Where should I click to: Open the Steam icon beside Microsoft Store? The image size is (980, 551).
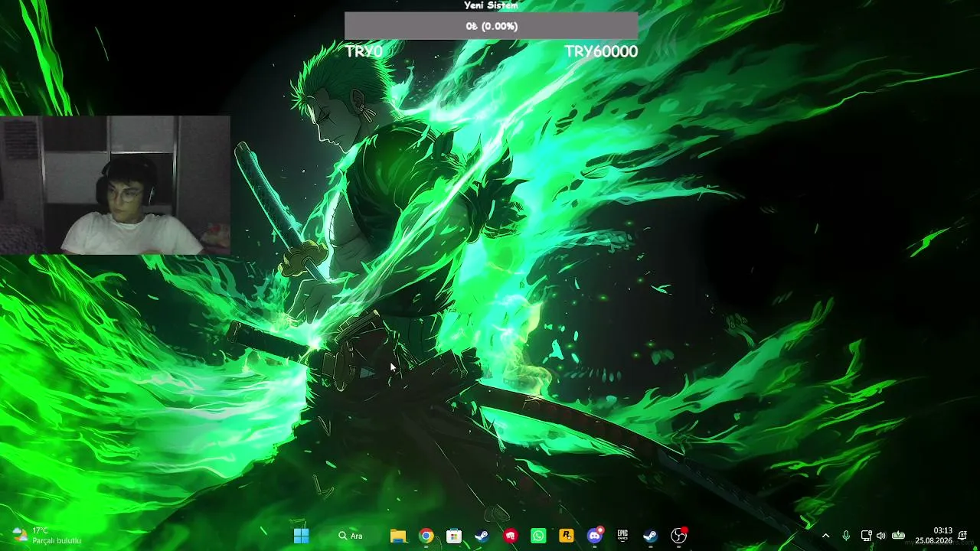point(482,536)
